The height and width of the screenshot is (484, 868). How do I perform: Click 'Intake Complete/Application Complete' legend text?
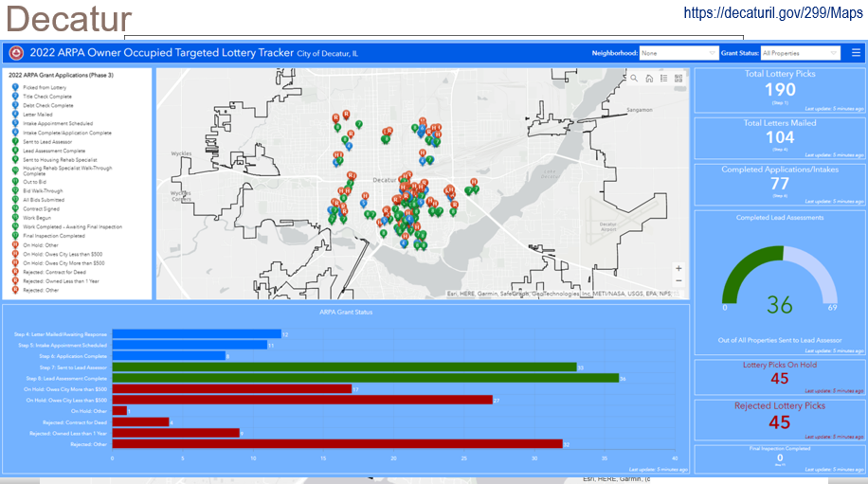[67, 133]
